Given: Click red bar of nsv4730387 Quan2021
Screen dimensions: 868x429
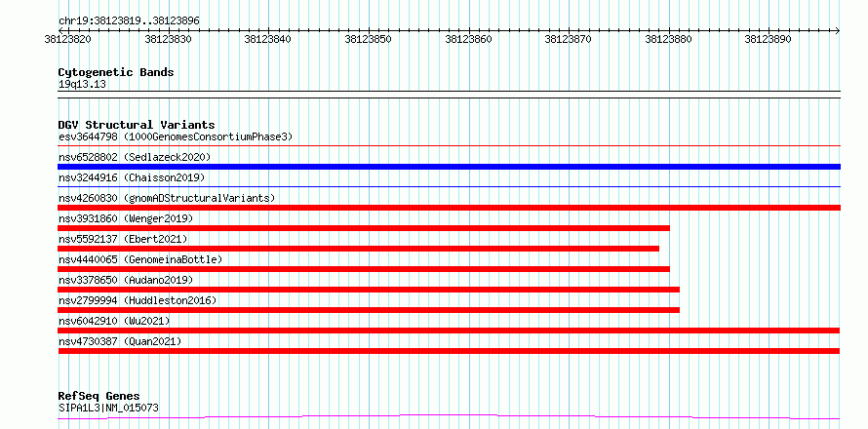Looking at the screenshot, I should tap(449, 351).
